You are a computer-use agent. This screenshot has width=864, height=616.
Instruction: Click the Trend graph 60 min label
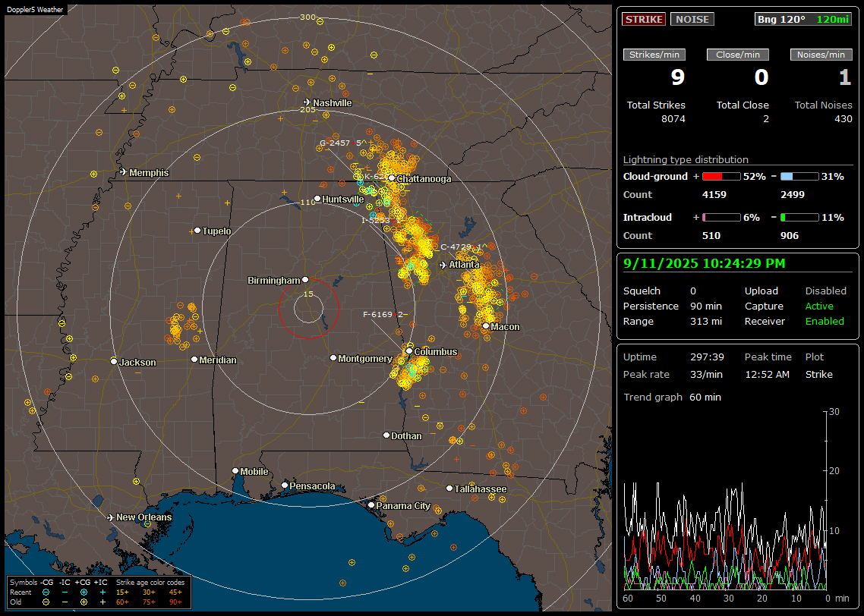(672, 397)
